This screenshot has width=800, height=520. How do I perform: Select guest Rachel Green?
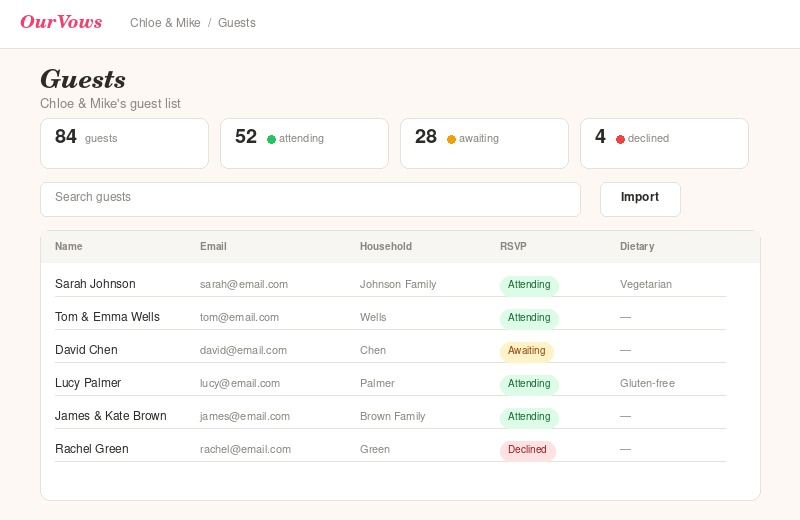coord(92,449)
